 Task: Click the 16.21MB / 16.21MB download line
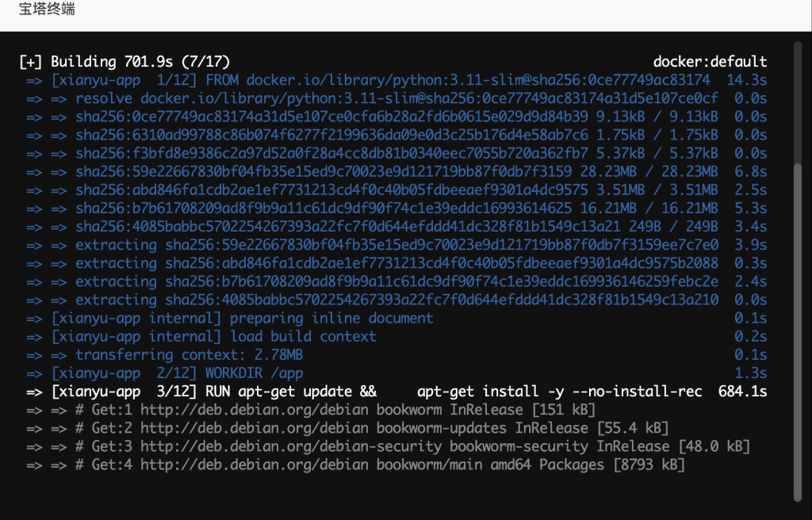396,208
